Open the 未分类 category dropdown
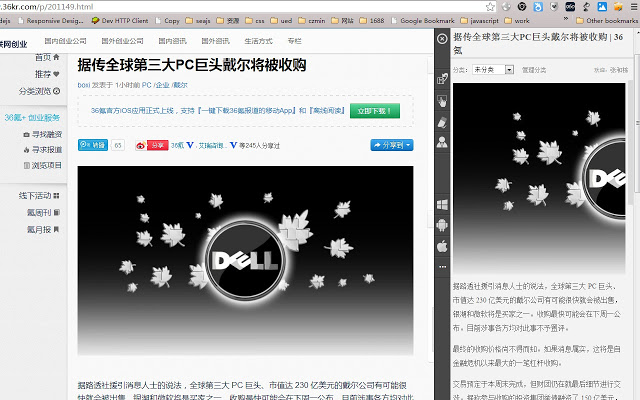This screenshot has height=400, width=640. coord(493,70)
